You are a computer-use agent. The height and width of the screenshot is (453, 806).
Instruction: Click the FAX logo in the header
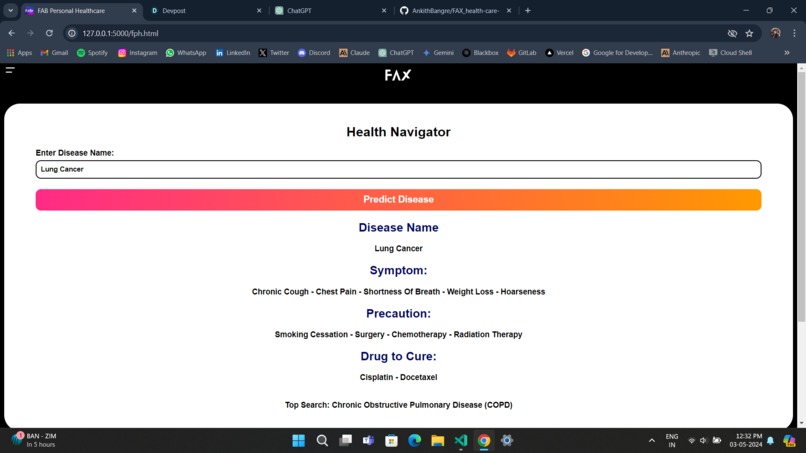(398, 76)
